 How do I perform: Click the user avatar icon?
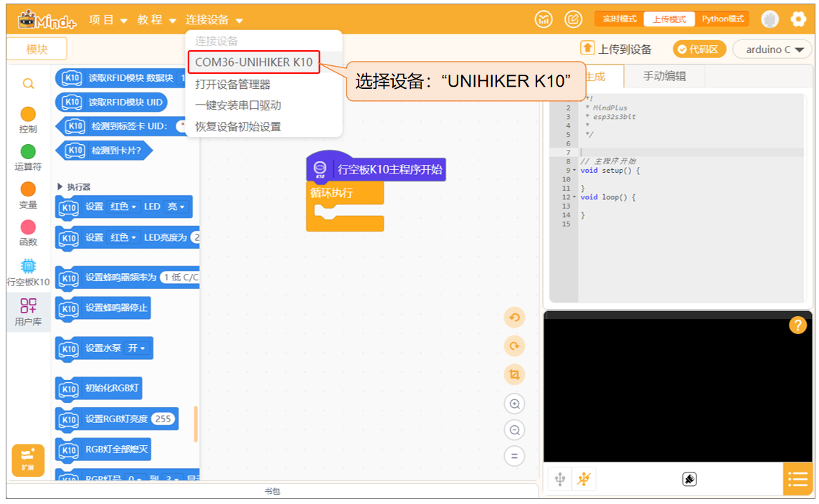(x=770, y=19)
